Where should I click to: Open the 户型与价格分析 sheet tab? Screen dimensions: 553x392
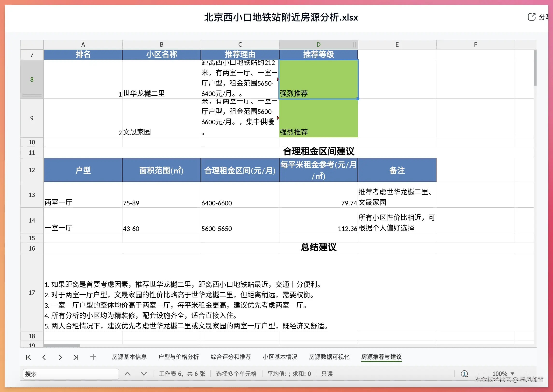coord(178,357)
